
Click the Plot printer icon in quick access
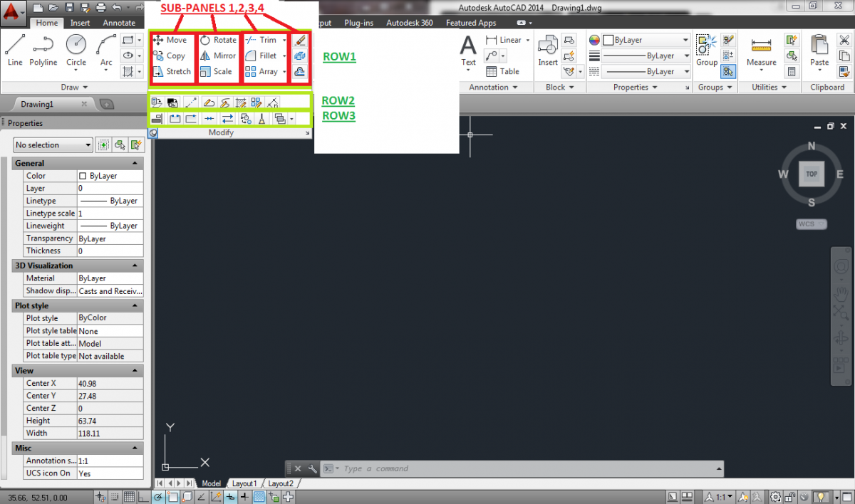100,8
